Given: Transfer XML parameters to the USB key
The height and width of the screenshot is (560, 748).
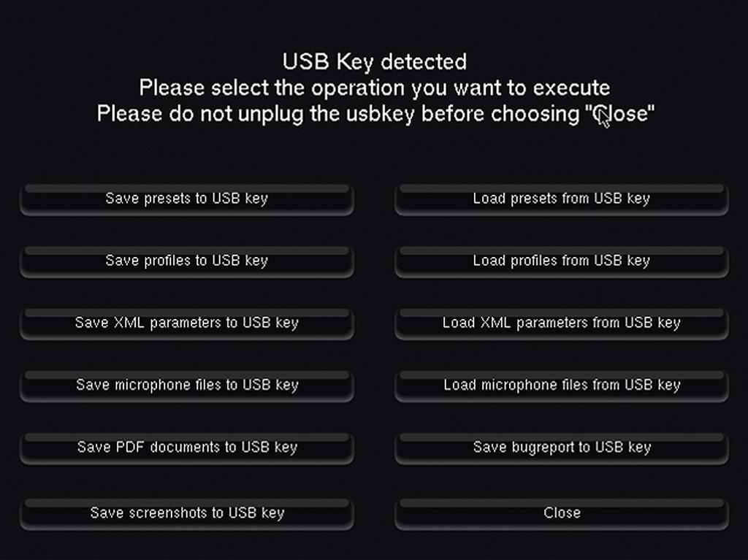Looking at the screenshot, I should point(187,323).
